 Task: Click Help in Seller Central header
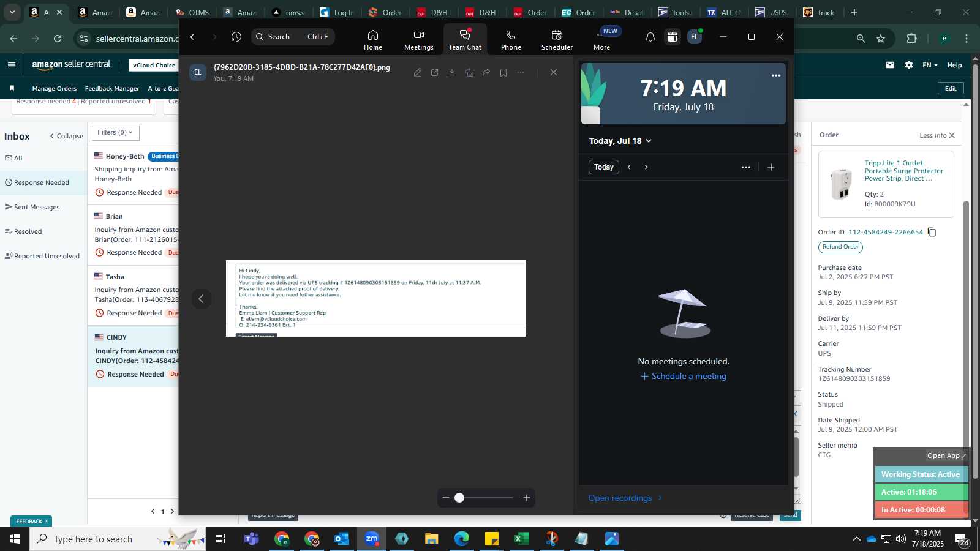(954, 65)
